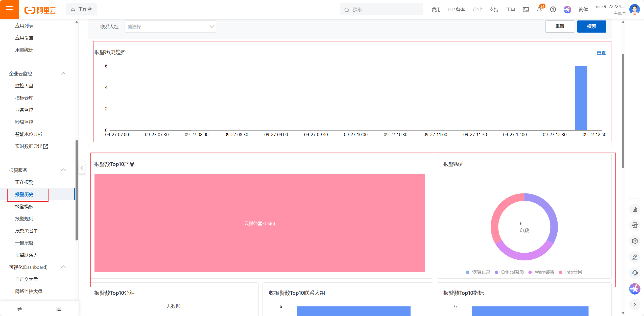Open the hamburger navigation menu
644x316 pixels.
click(x=9, y=10)
